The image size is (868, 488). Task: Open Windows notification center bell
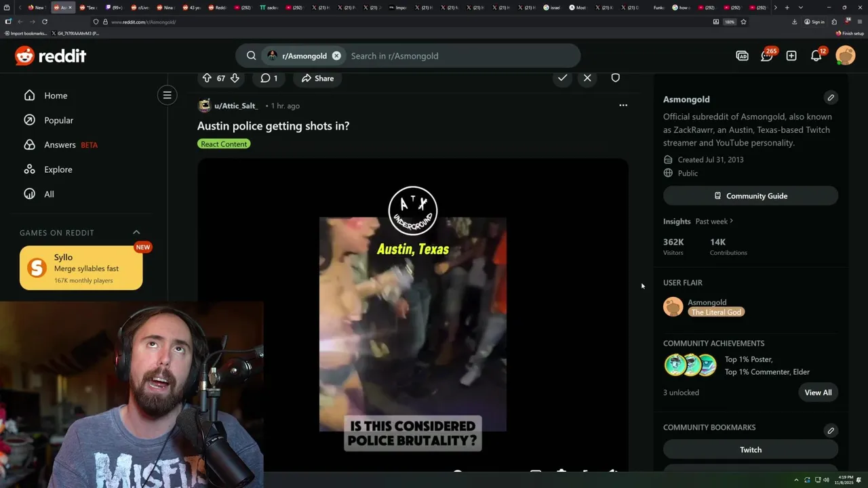coord(859,480)
